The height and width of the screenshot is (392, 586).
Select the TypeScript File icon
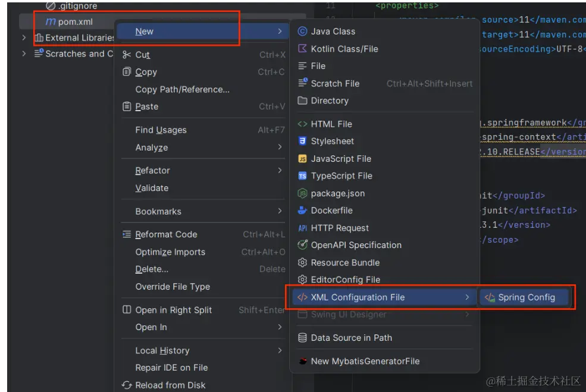click(302, 176)
